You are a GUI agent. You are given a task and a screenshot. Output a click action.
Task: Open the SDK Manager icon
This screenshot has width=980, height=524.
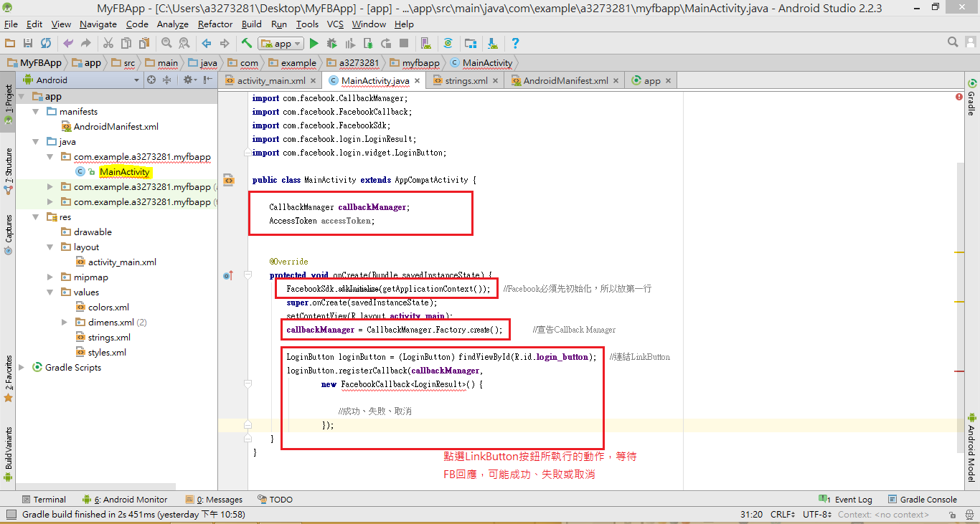point(493,44)
